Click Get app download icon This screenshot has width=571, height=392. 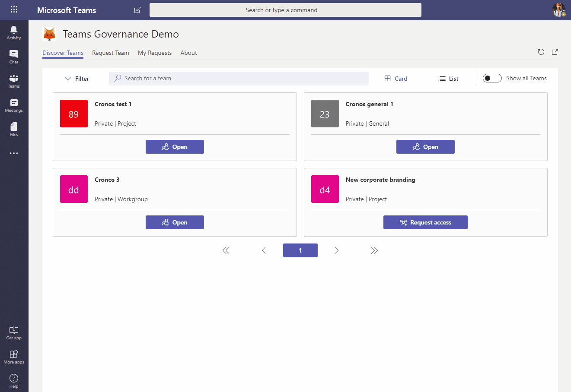14,332
